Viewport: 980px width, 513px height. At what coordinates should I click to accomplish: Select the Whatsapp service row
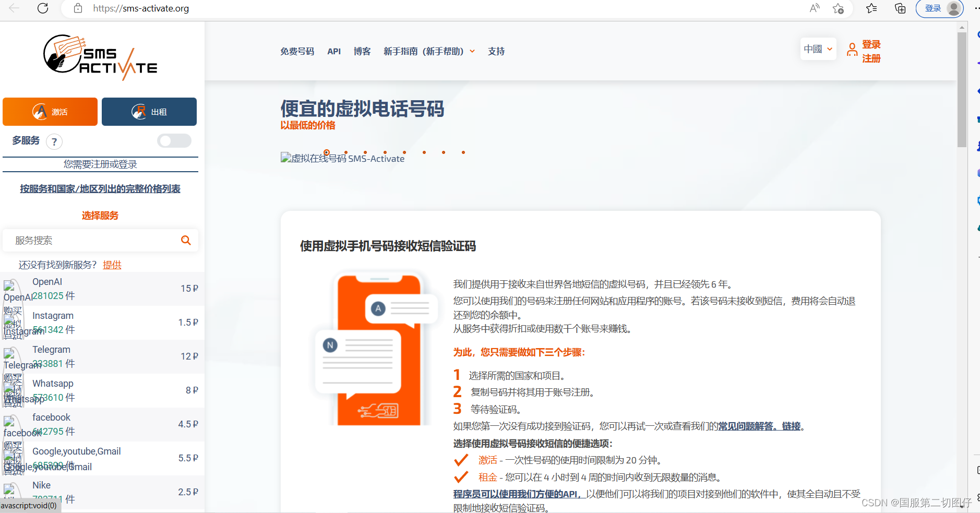point(102,390)
